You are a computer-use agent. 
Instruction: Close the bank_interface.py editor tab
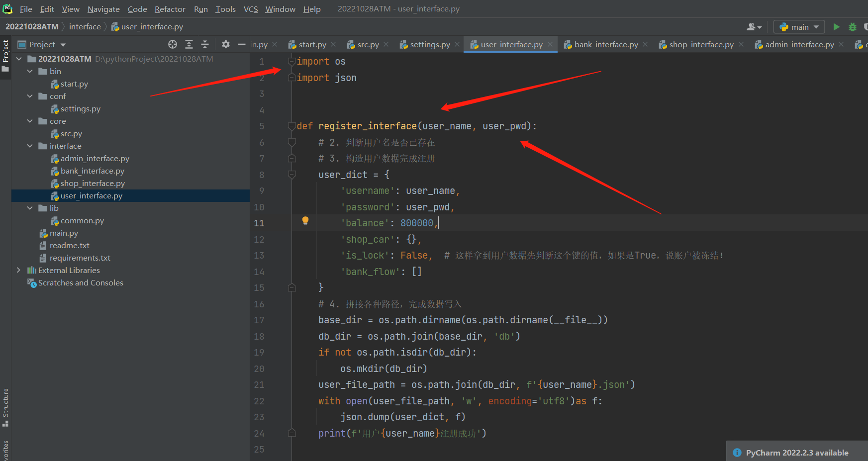645,44
